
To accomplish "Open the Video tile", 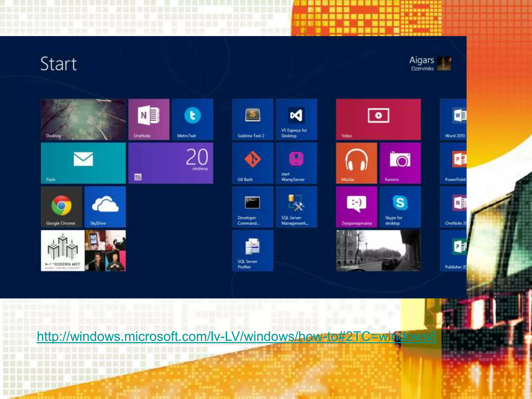I will click(378, 119).
